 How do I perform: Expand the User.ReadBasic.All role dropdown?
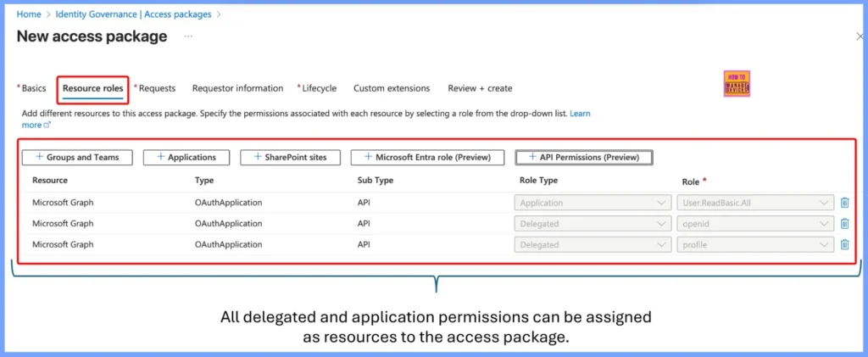pyautogui.click(x=755, y=203)
